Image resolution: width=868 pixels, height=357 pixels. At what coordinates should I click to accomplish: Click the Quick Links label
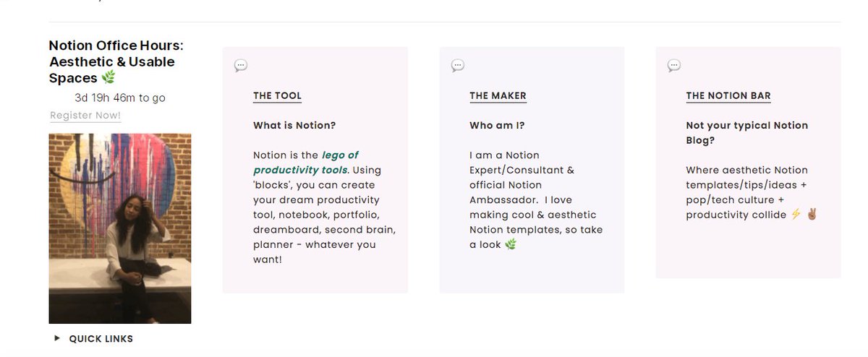(101, 339)
